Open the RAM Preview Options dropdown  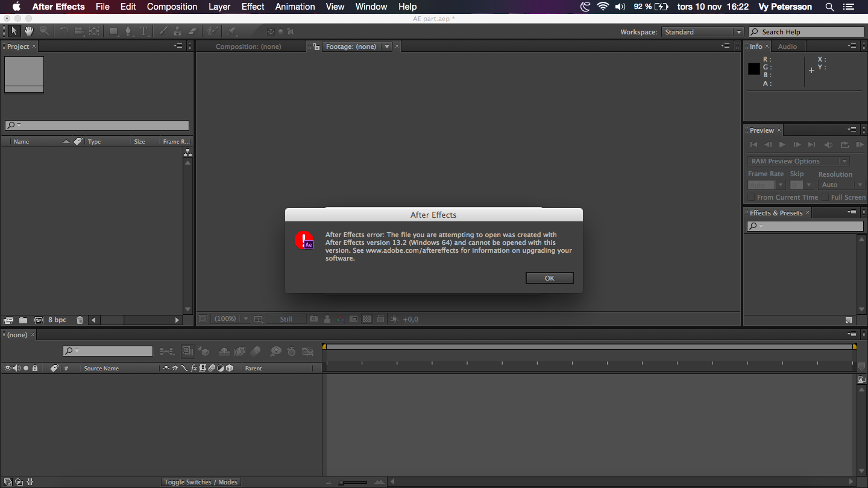[x=799, y=161]
